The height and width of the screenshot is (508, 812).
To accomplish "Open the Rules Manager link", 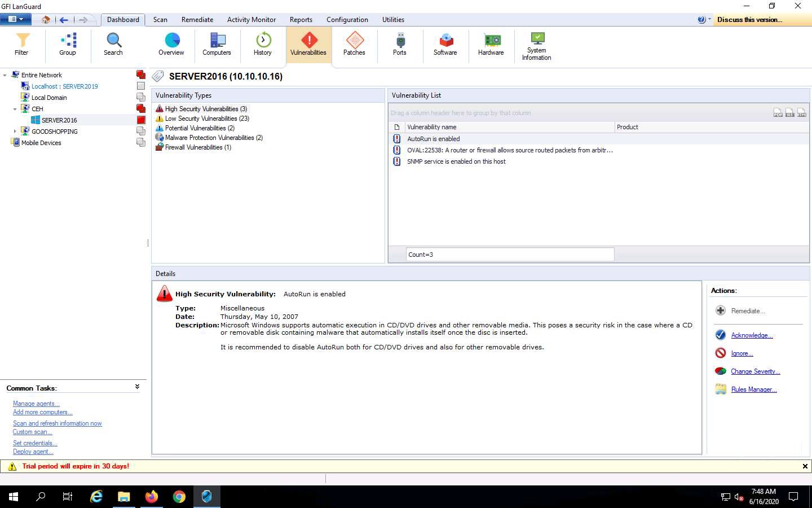I will (754, 389).
